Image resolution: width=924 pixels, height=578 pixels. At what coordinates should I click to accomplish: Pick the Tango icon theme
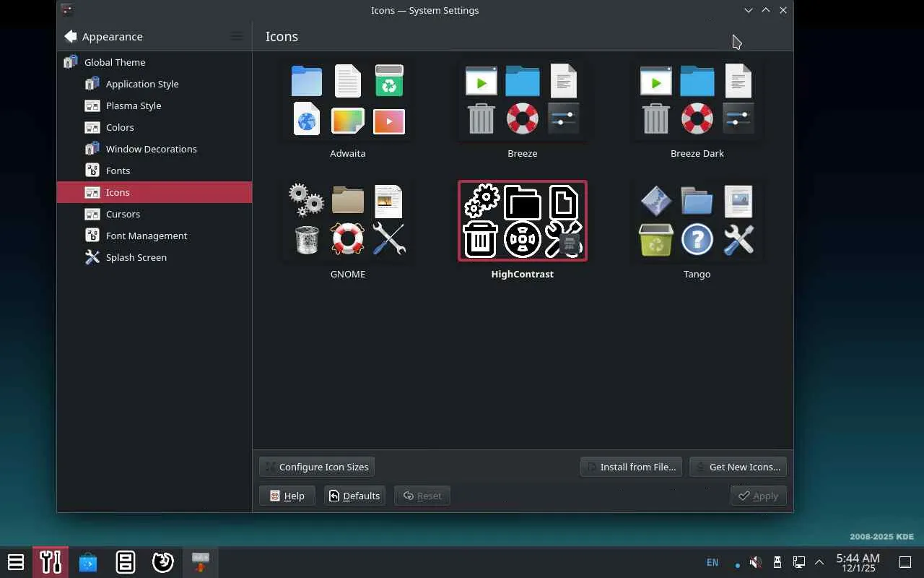point(697,230)
